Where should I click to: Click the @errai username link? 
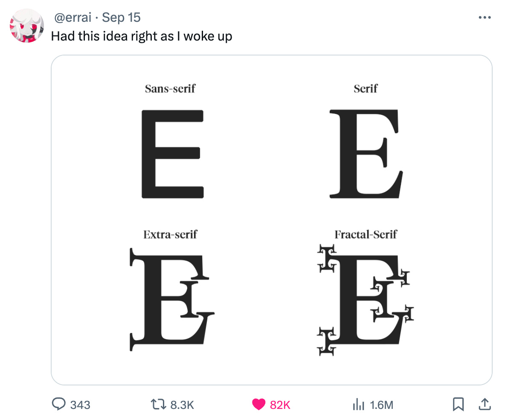[x=73, y=17]
